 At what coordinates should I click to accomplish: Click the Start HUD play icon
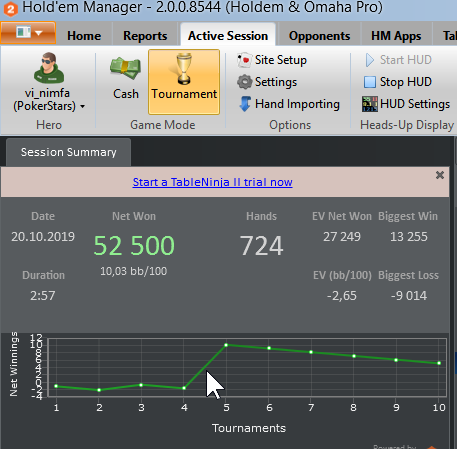point(369,60)
